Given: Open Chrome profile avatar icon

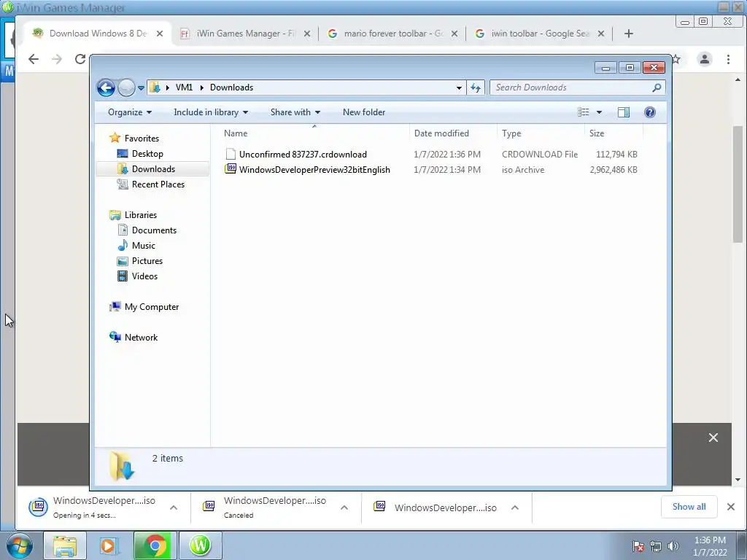Looking at the screenshot, I should tap(704, 59).
